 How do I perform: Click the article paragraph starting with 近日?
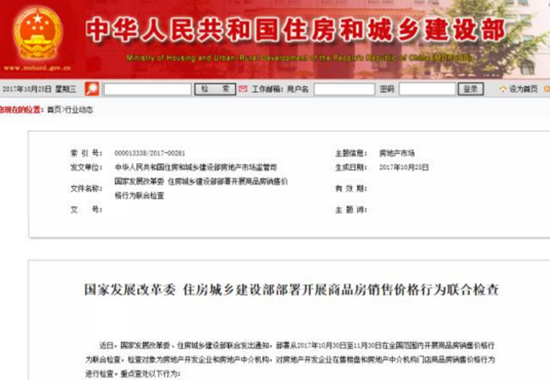tap(290, 360)
